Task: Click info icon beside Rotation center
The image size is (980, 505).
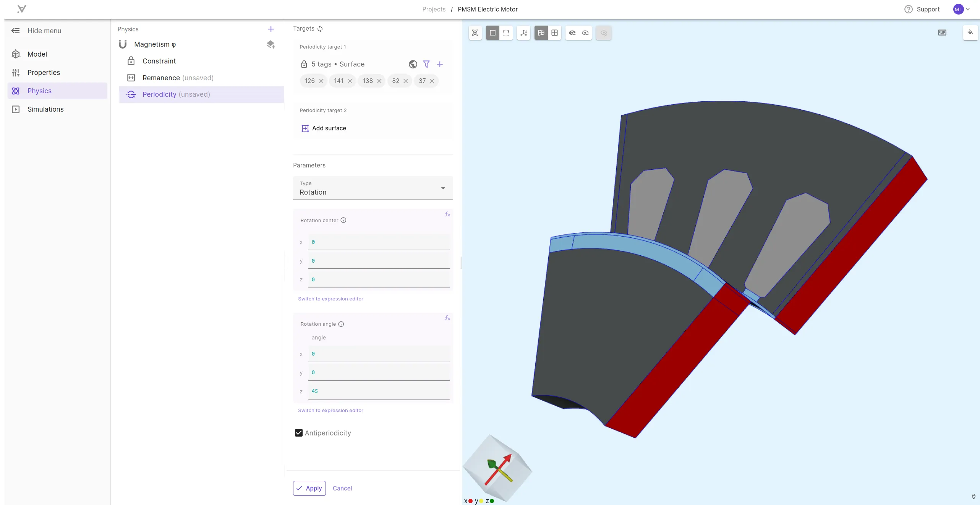Action: pyautogui.click(x=343, y=220)
